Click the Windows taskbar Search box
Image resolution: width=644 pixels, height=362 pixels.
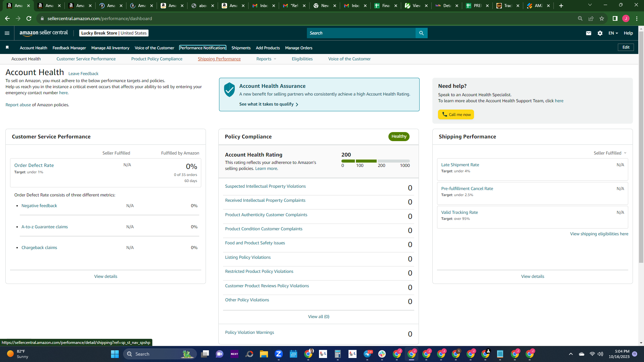(160, 354)
